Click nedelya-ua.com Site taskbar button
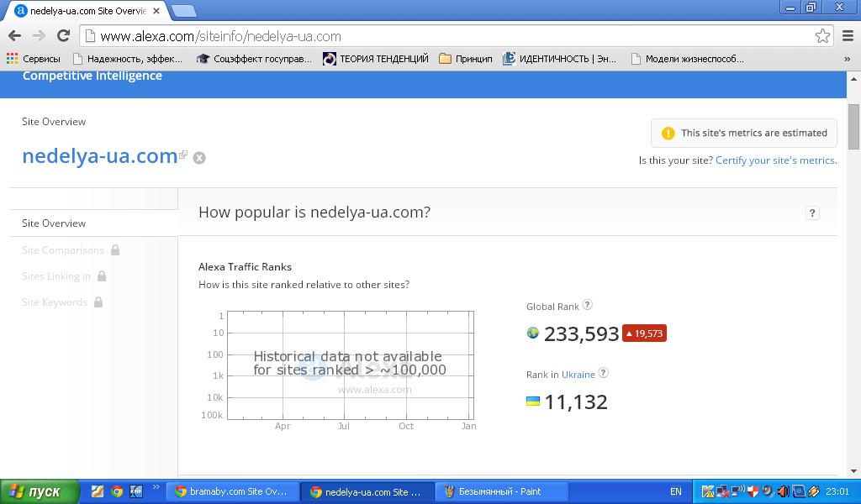This screenshot has width=861, height=504. [x=367, y=492]
